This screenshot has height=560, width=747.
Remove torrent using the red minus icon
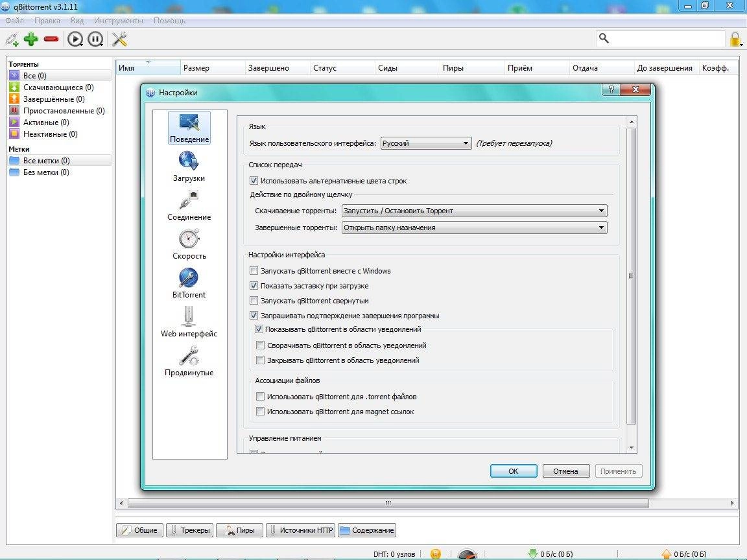pos(51,39)
